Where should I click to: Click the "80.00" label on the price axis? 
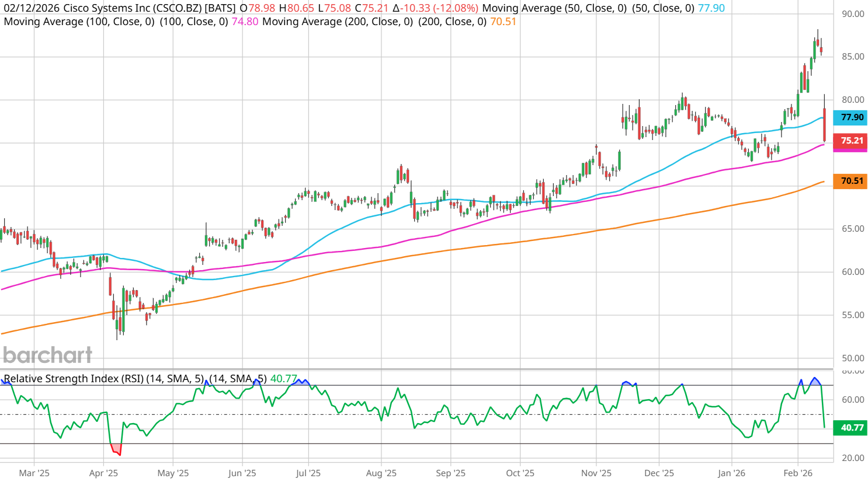pyautogui.click(x=853, y=100)
